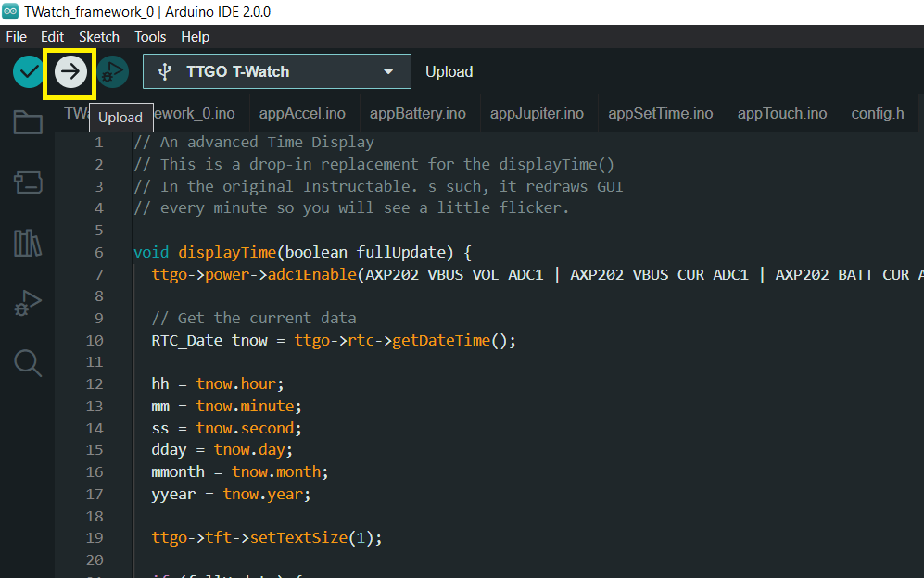The height and width of the screenshot is (578, 924).
Task: Switch to the appTouch.ino tab
Action: coord(782,114)
